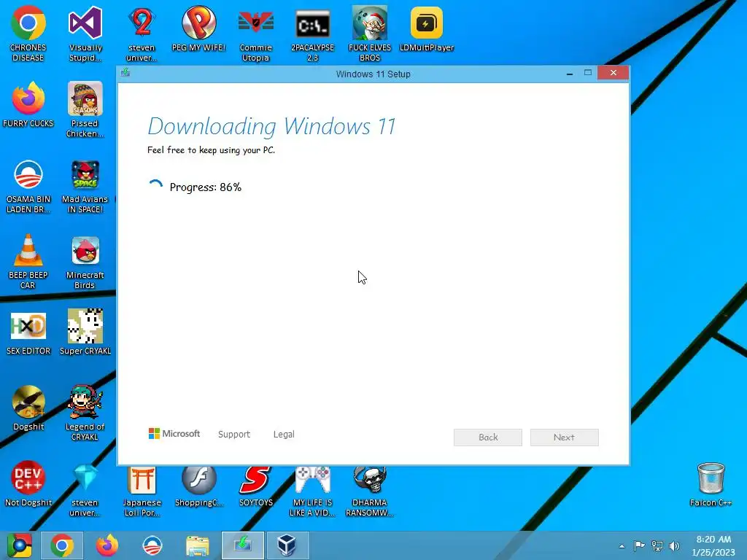Open the Support link in Setup
The image size is (747, 560).
[x=234, y=435]
